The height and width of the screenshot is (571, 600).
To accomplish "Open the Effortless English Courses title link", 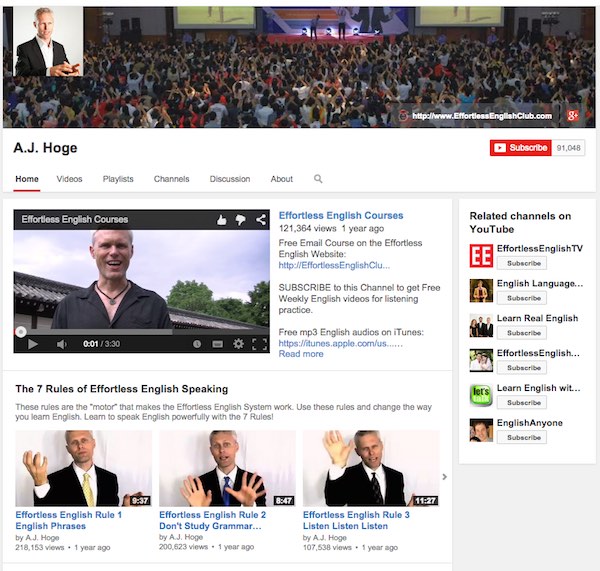I will (341, 215).
